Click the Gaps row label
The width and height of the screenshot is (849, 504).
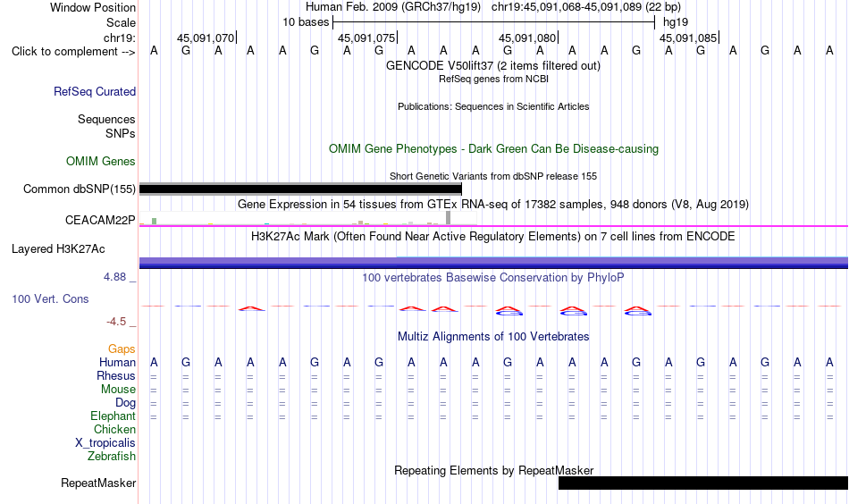[122, 349]
